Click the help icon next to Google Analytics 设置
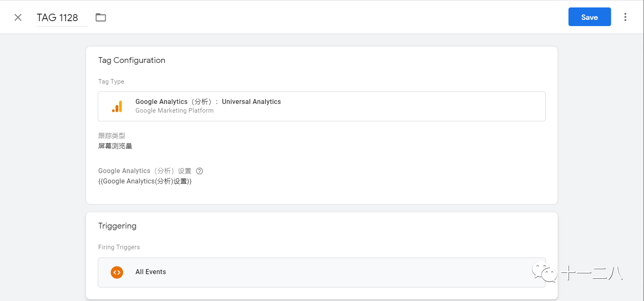Image resolution: width=644 pixels, height=301 pixels. (x=199, y=171)
